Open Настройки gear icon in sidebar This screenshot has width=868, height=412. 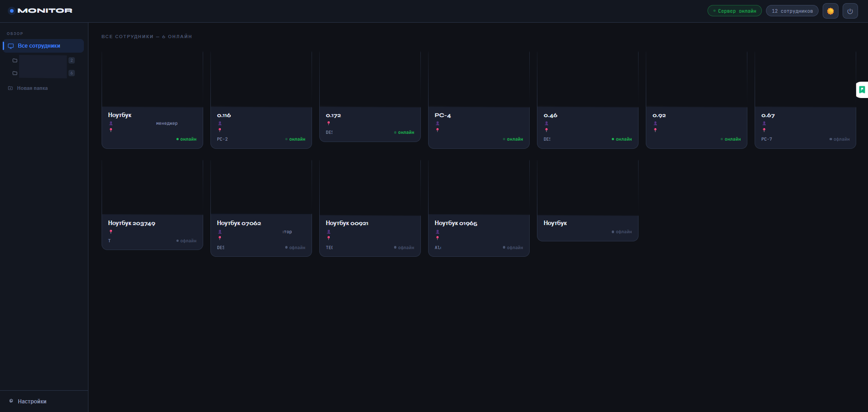click(x=11, y=401)
